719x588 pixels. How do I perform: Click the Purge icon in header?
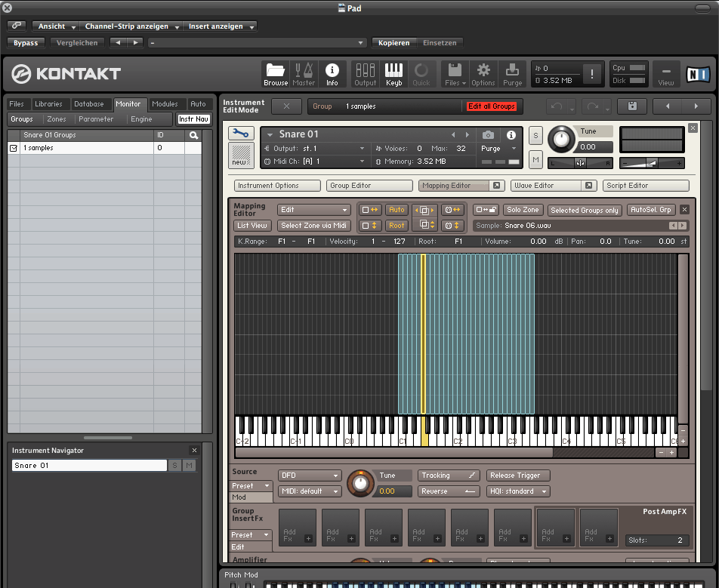(512, 74)
